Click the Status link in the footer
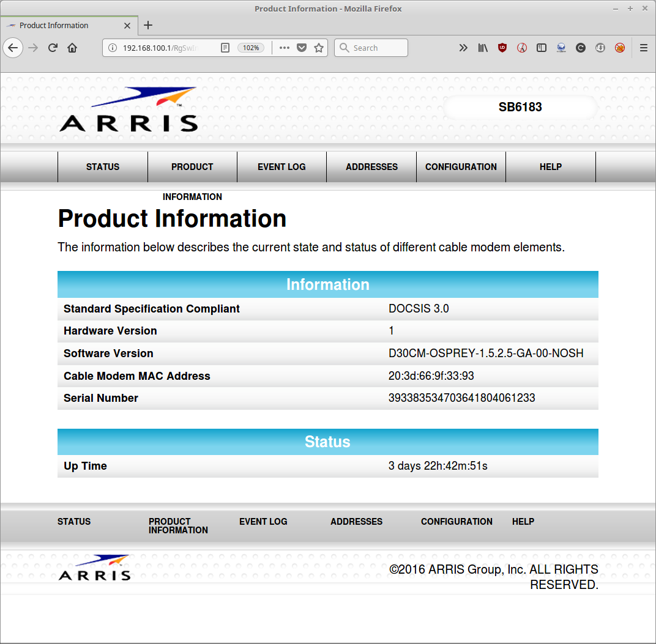Screen dimensions: 656x644 [74, 522]
